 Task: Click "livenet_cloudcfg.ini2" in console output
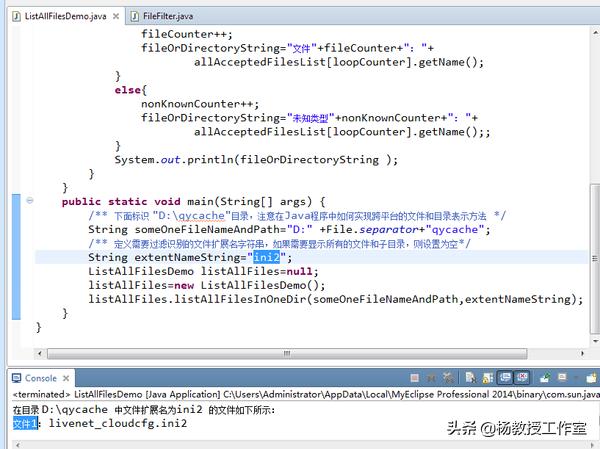118,423
